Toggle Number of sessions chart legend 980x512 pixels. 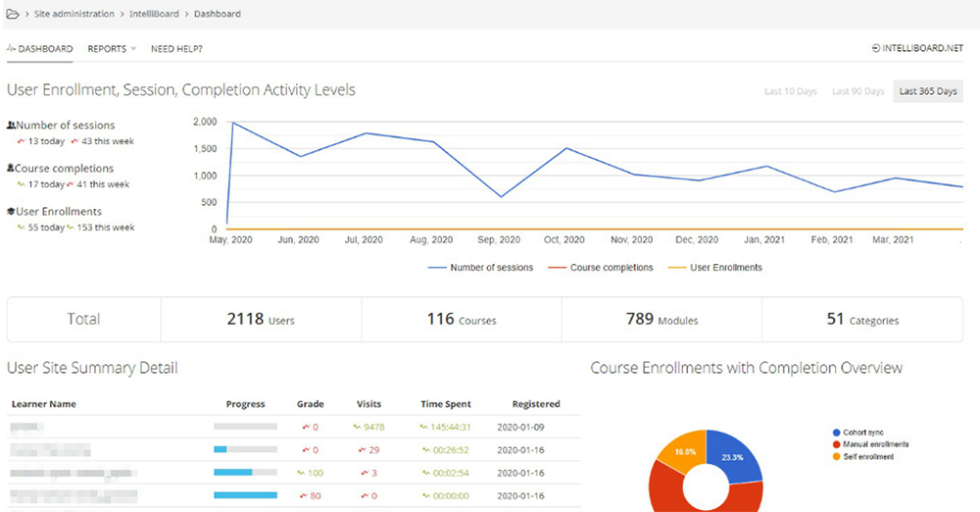coord(480,267)
